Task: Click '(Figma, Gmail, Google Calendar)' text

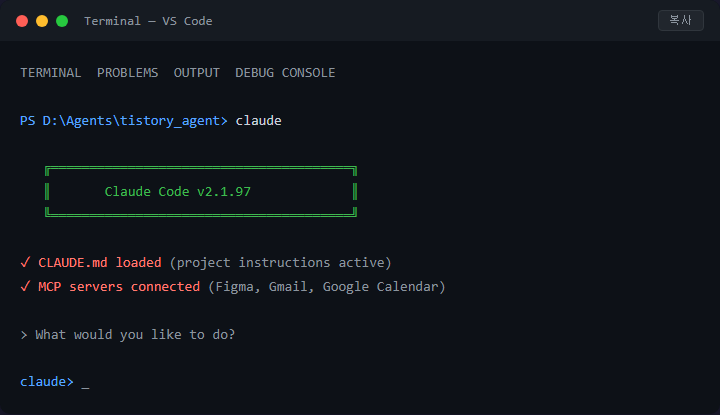Action: (326, 286)
